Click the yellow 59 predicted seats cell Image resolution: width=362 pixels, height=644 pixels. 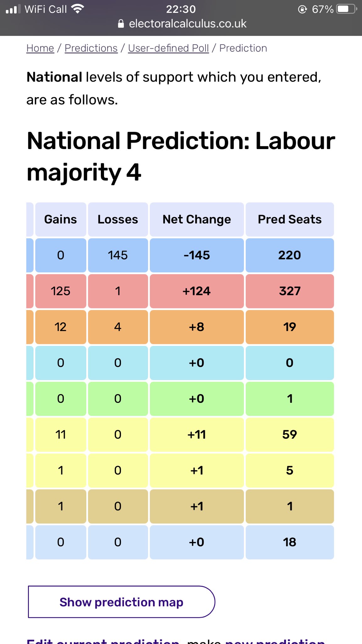point(290,435)
